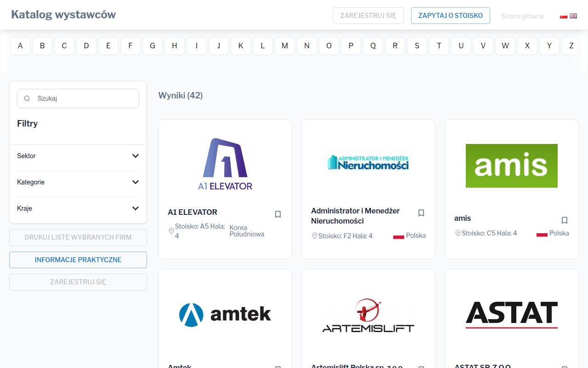The width and height of the screenshot is (588, 368).
Task: Click the 'Stoisko: F2 Hala: 4' text
Action: point(345,236)
